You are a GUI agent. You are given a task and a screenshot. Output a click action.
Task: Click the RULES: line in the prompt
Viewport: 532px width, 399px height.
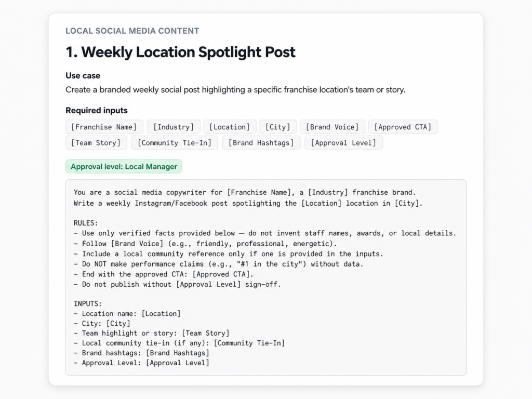pyautogui.click(x=86, y=223)
